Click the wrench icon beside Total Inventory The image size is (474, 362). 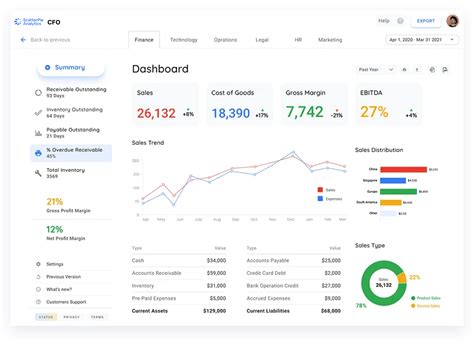[x=38, y=173]
